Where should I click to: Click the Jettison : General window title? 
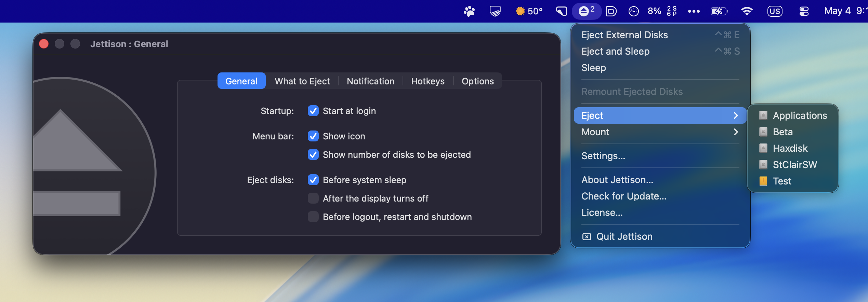129,44
